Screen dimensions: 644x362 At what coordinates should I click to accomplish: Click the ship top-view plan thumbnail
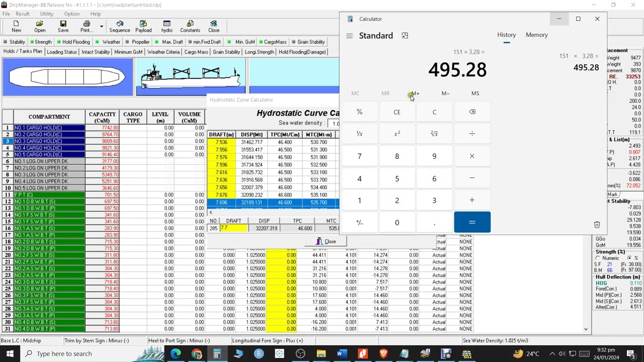pos(67,77)
